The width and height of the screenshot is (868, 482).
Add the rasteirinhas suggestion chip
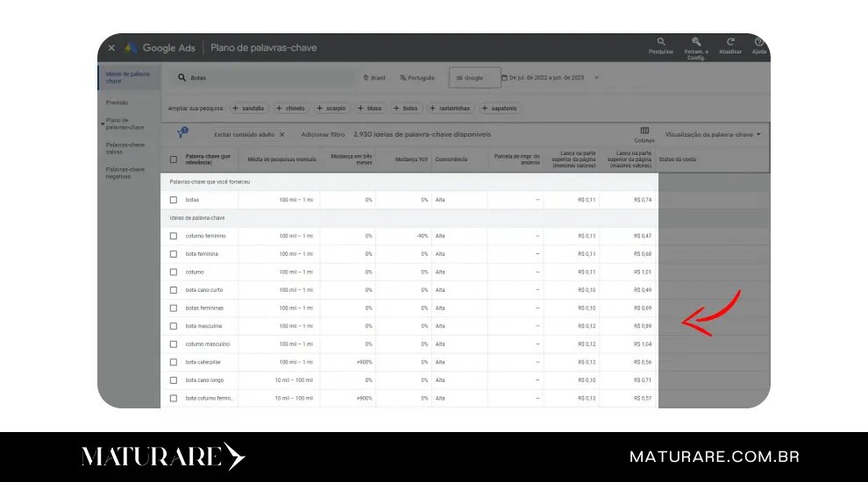tap(450, 109)
